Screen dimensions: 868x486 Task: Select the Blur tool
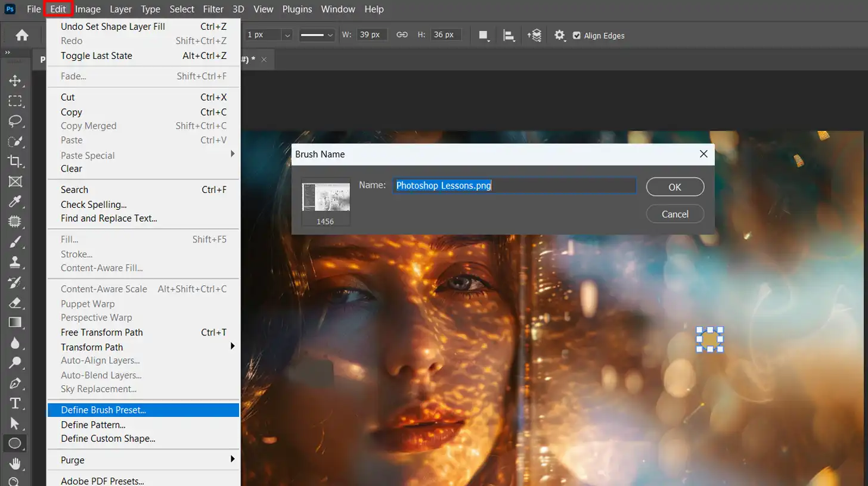pyautogui.click(x=15, y=343)
